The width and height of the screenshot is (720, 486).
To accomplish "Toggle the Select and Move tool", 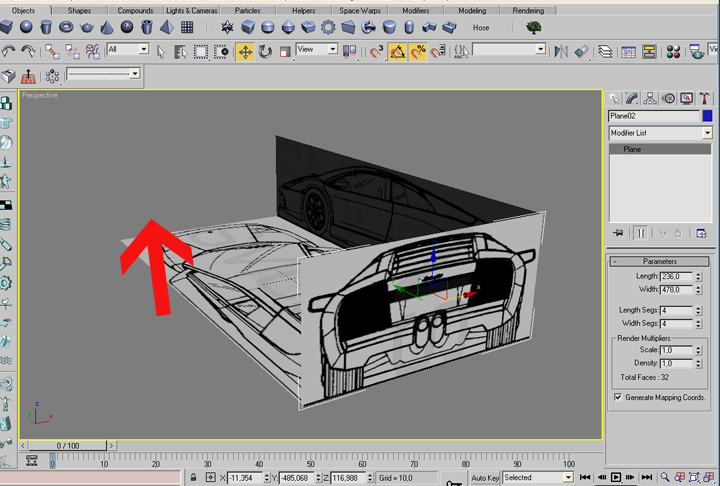I will (x=245, y=51).
